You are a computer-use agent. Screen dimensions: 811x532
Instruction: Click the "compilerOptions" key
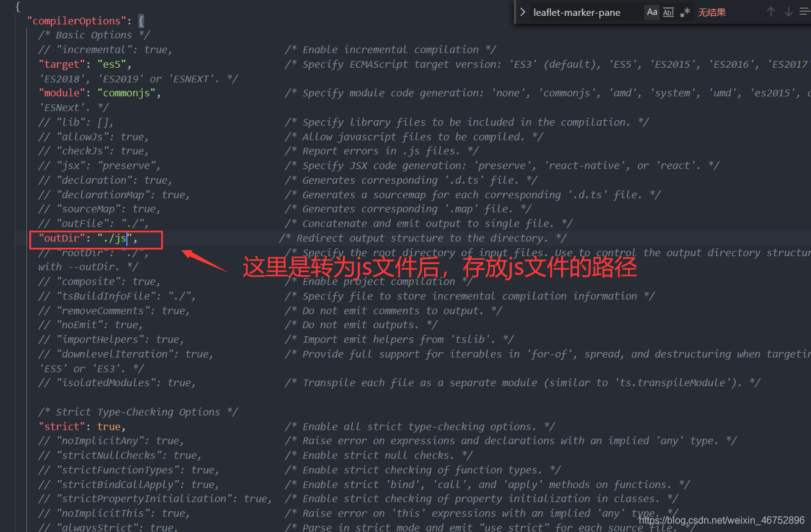pos(76,21)
